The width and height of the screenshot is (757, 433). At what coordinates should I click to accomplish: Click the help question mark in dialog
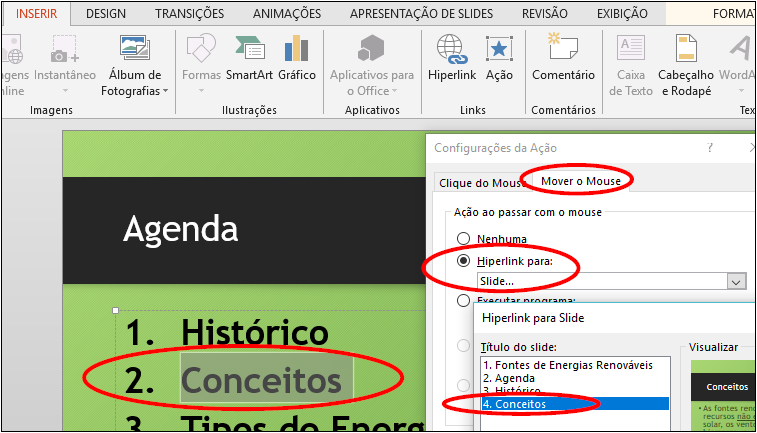(710, 147)
